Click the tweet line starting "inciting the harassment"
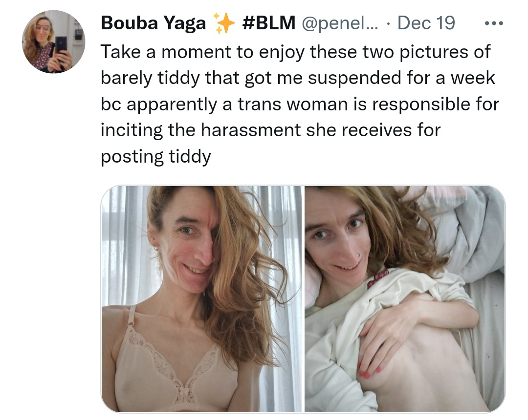This screenshot has height=420, width=528. click(270, 130)
